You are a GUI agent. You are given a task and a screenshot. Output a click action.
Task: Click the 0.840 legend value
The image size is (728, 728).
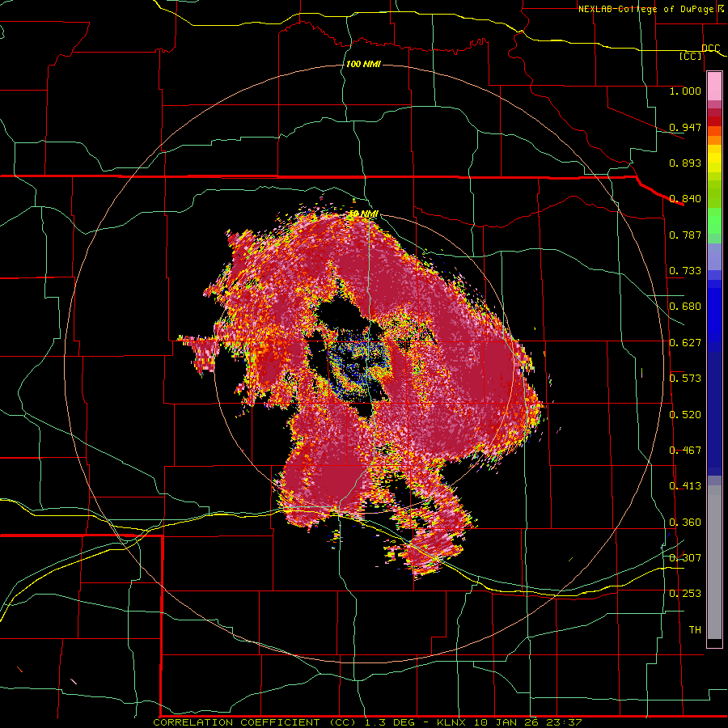pyautogui.click(x=685, y=199)
